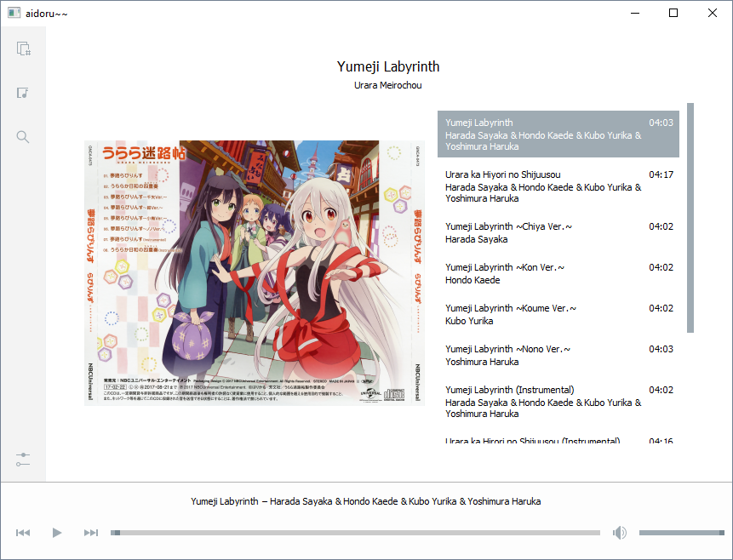Choose Yumeji Labyrinth ~Koume Ver.~ track

(x=558, y=315)
